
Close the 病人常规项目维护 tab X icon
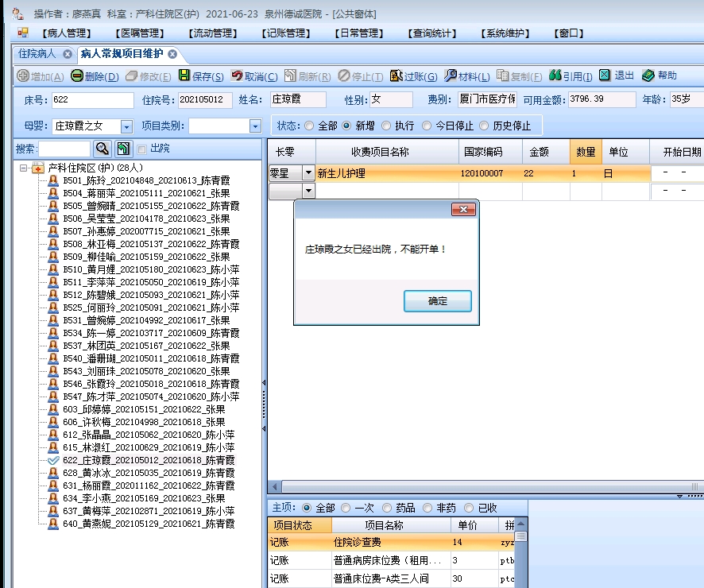(x=172, y=54)
